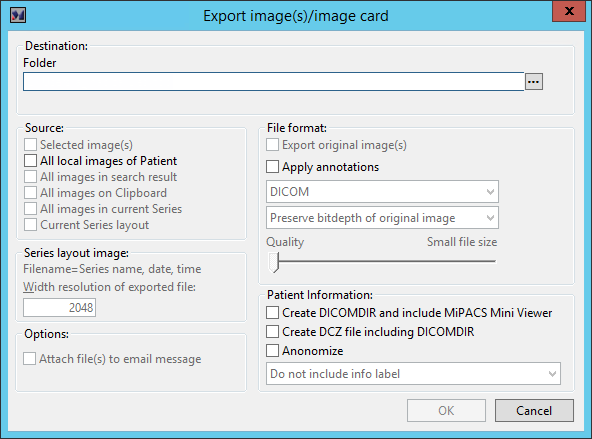Click the OK button
592x439 pixels.
coord(446,410)
